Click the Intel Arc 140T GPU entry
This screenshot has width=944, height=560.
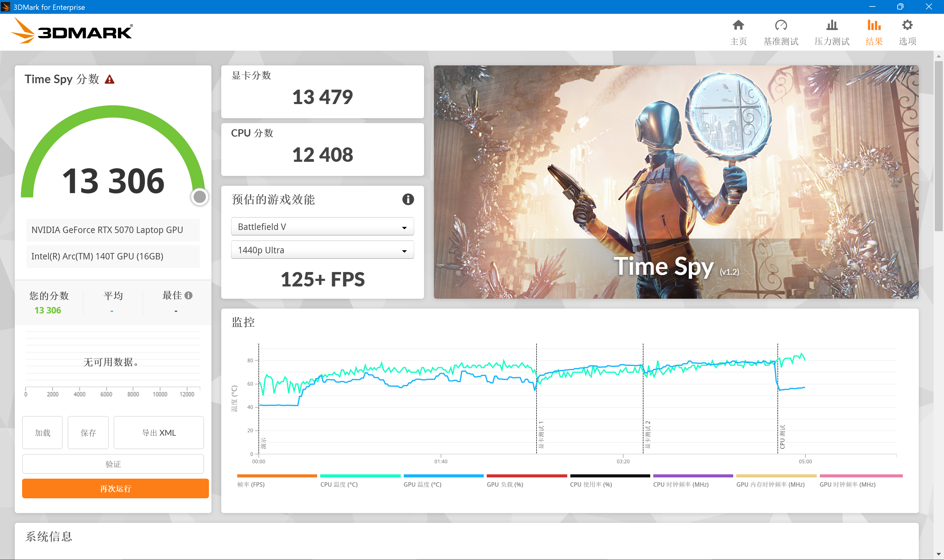tap(113, 256)
